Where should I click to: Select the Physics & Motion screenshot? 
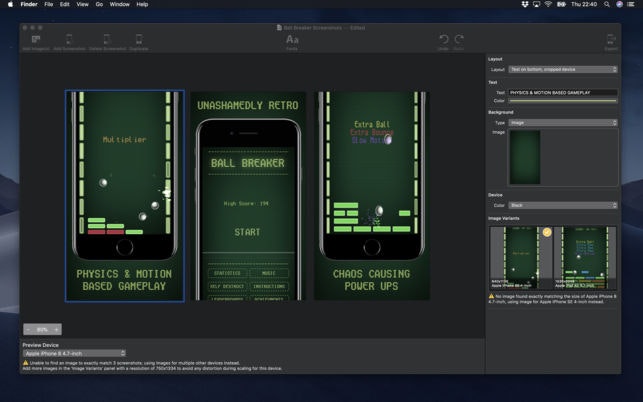tap(125, 196)
